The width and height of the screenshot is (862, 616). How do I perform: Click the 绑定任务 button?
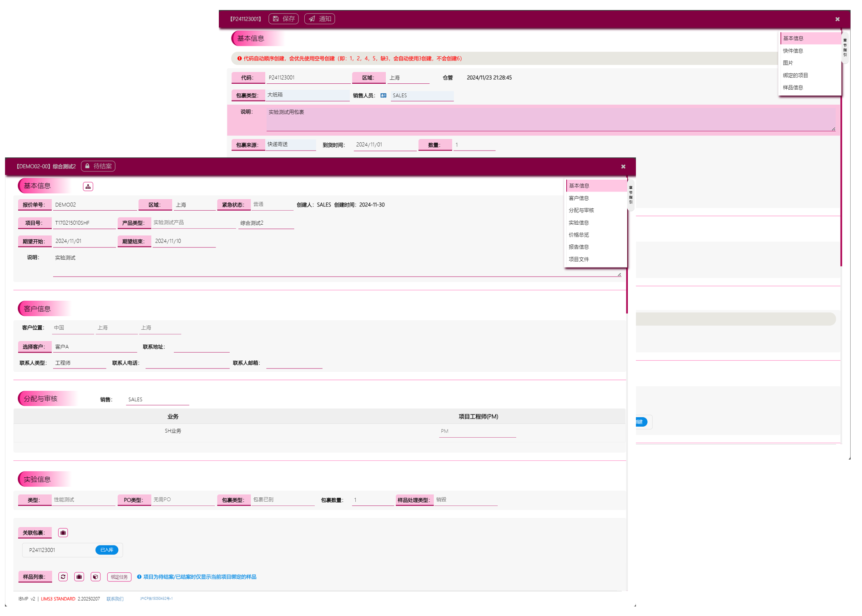(x=119, y=577)
